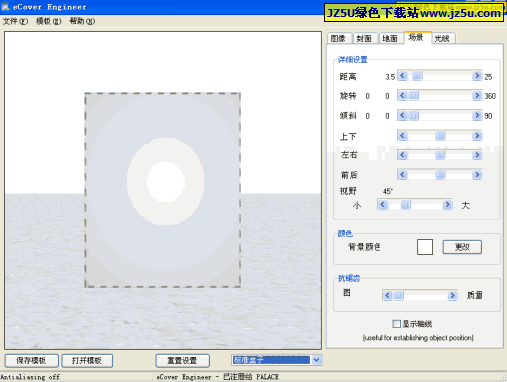
Task: Click right arrow of 上下 slider
Action: tap(477, 136)
